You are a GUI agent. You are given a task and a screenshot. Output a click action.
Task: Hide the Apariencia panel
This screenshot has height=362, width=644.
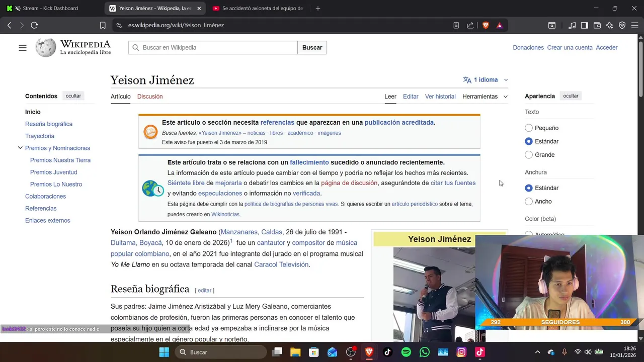[x=571, y=96]
